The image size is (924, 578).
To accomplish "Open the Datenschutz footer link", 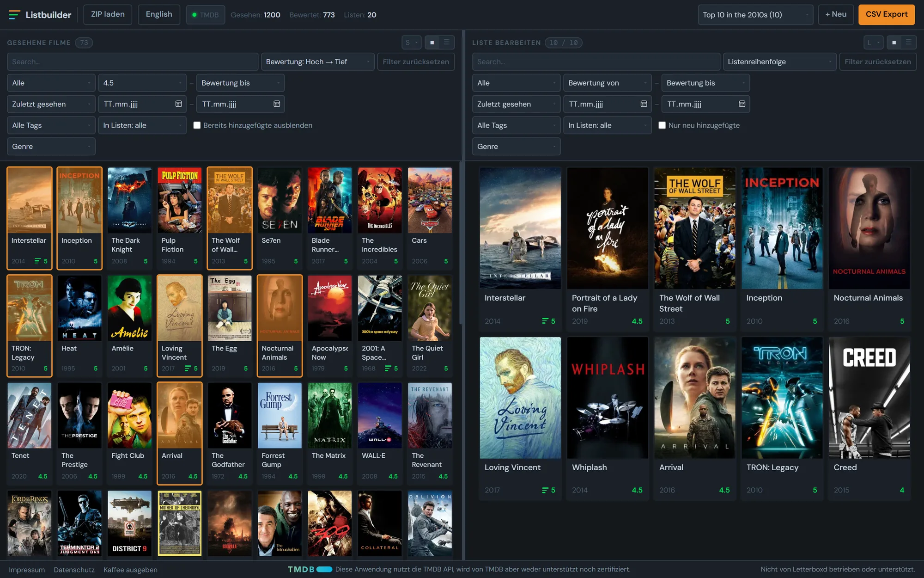I will click(x=74, y=570).
